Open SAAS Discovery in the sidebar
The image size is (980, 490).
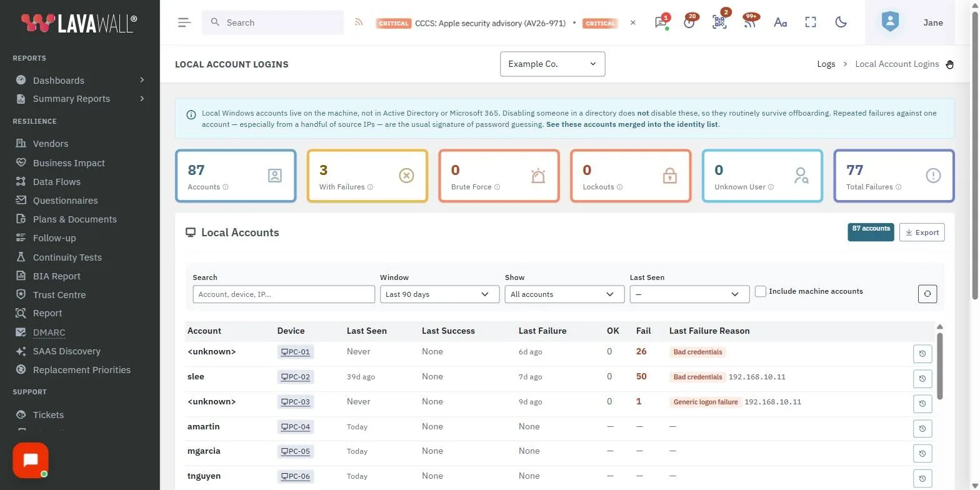tap(66, 351)
